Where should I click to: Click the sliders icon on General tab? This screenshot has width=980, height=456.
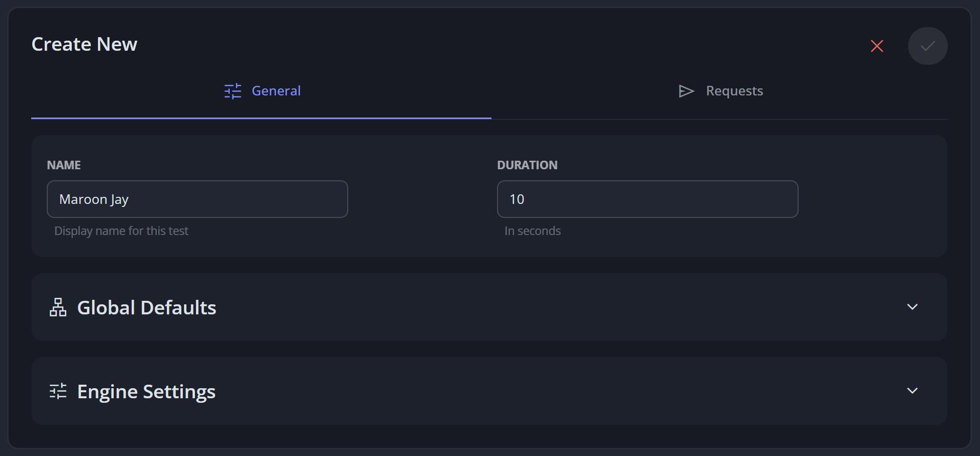[x=233, y=91]
